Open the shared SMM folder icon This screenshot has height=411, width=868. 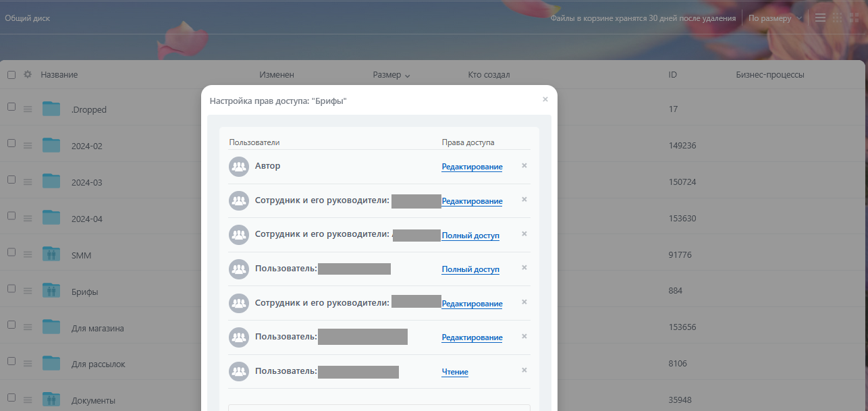pyautogui.click(x=51, y=254)
